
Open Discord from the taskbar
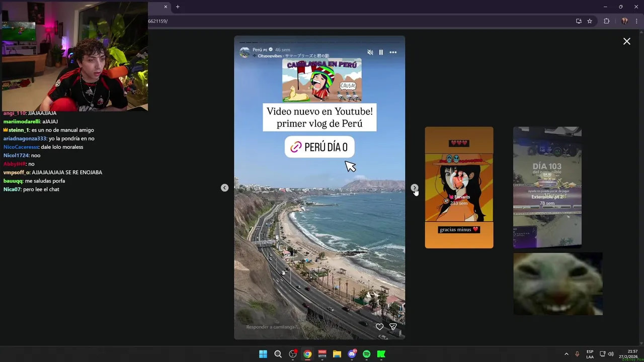(352, 354)
